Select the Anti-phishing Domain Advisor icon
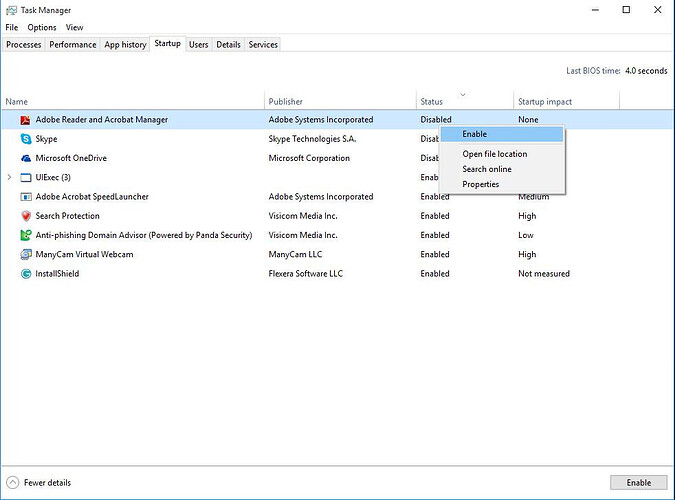Screen dimensions: 675x500 [x=26, y=235]
